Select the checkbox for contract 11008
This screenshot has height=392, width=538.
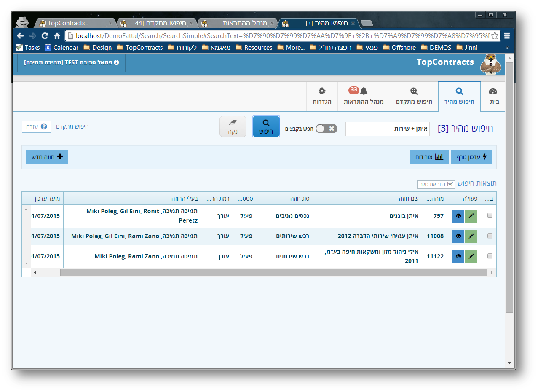pyautogui.click(x=490, y=236)
